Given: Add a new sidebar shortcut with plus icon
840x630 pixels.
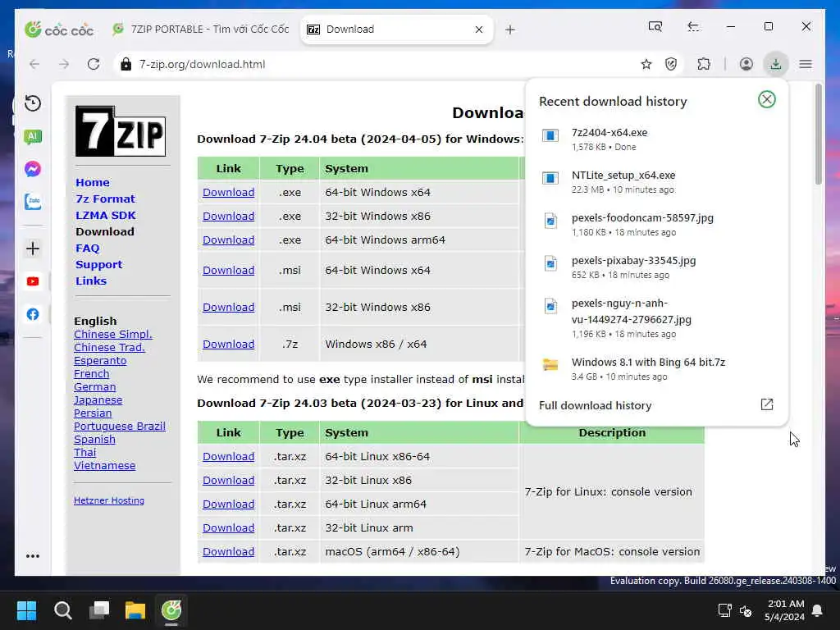Looking at the screenshot, I should tap(33, 249).
